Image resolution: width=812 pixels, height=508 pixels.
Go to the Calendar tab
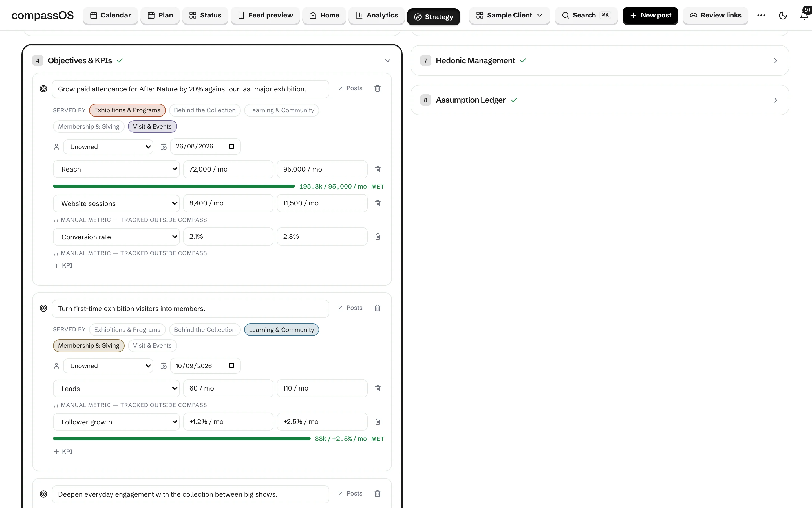click(111, 16)
